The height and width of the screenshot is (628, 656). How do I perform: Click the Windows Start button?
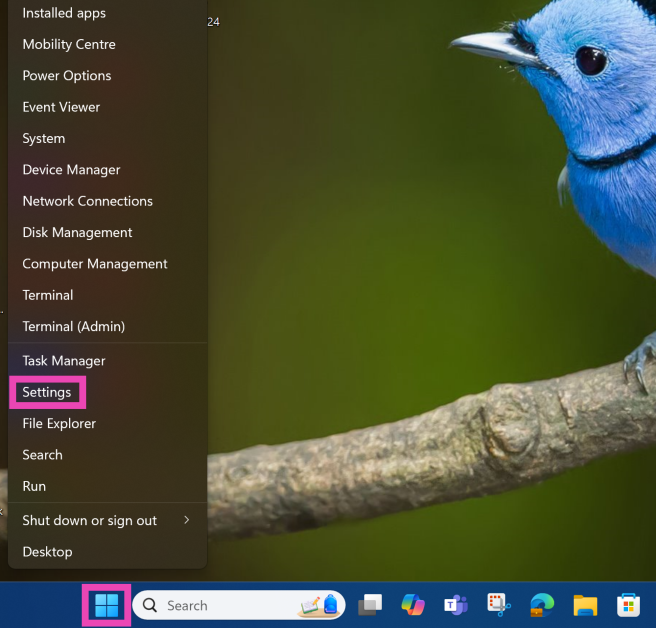point(106,605)
